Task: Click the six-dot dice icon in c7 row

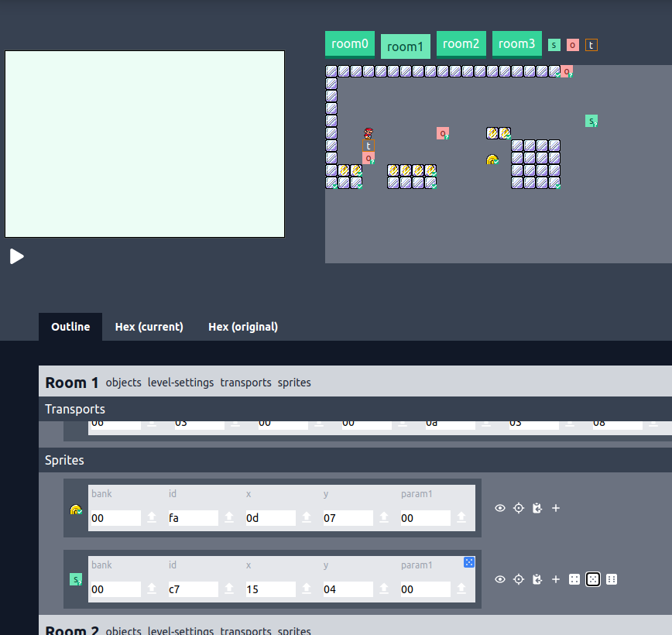Action: pos(612,579)
